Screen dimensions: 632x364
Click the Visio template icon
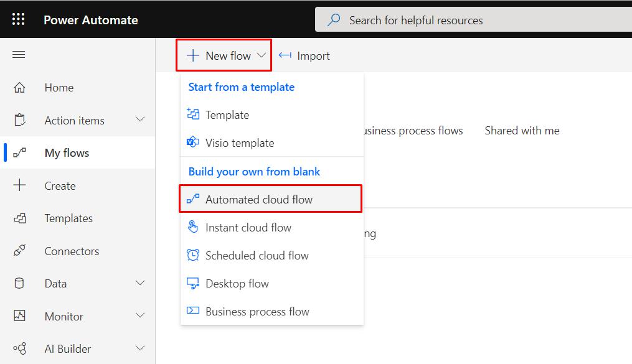[192, 142]
